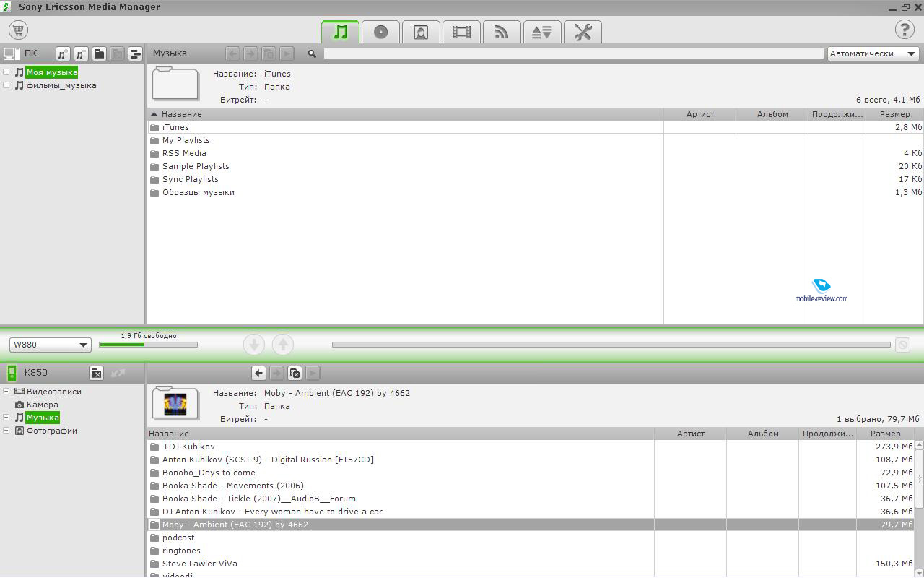Sort PC list by Название column
The image size is (924, 578).
click(x=405, y=114)
